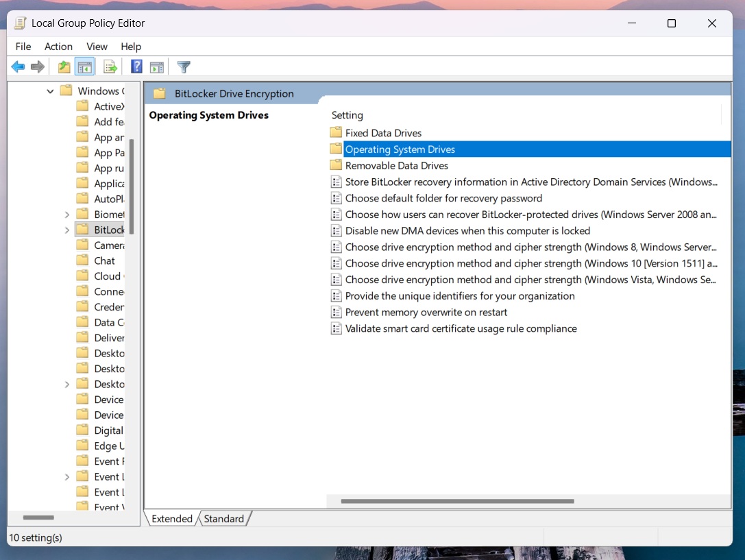Switch to the Extended tab
This screenshot has width=745, height=560.
[x=171, y=519]
